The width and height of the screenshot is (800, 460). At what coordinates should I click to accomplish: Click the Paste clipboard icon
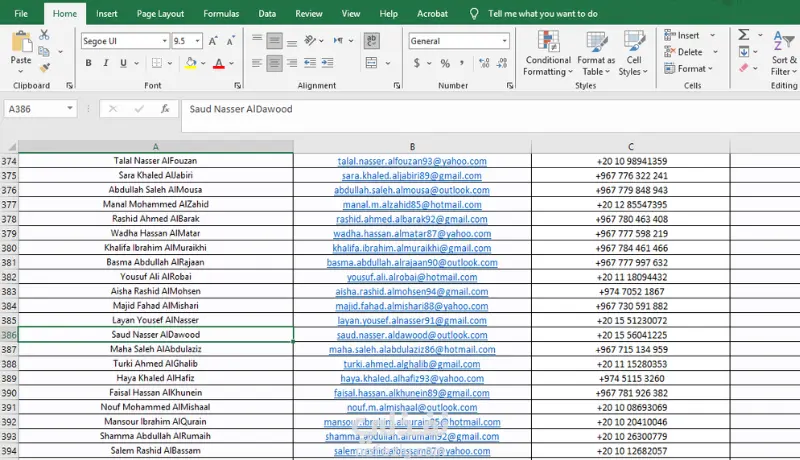(x=21, y=42)
